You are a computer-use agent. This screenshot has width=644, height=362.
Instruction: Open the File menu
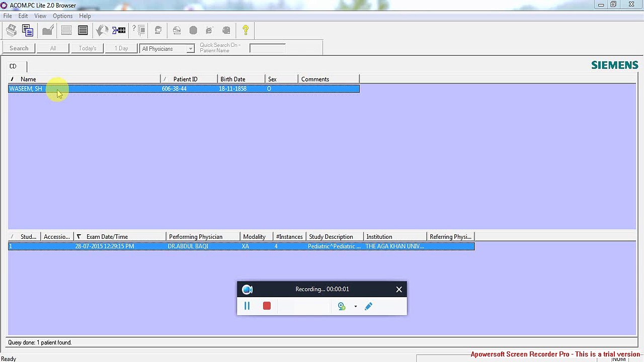point(8,16)
